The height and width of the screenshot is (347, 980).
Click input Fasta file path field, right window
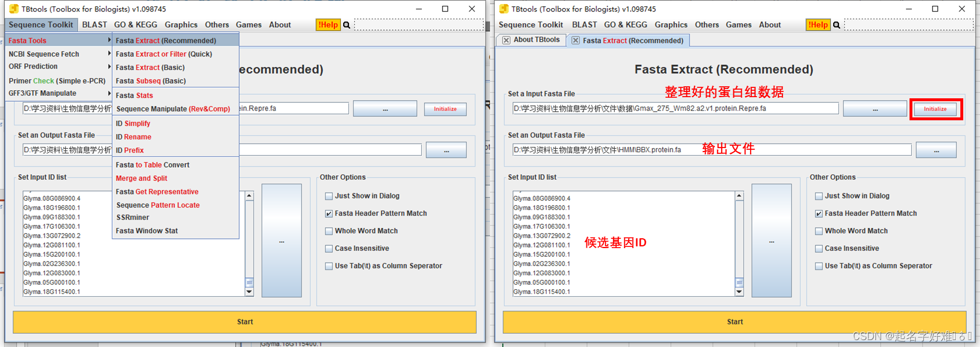675,109
